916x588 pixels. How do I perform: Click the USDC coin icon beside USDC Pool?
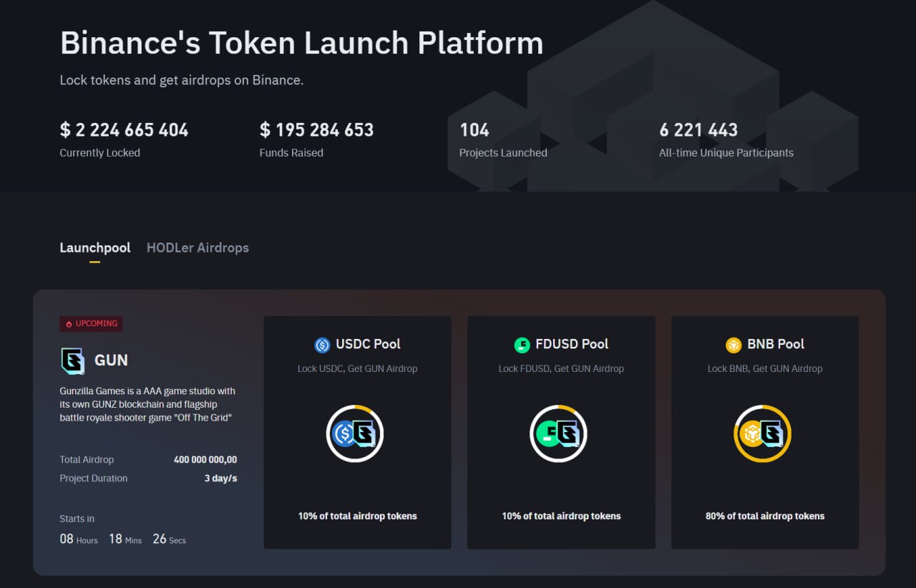coord(323,345)
